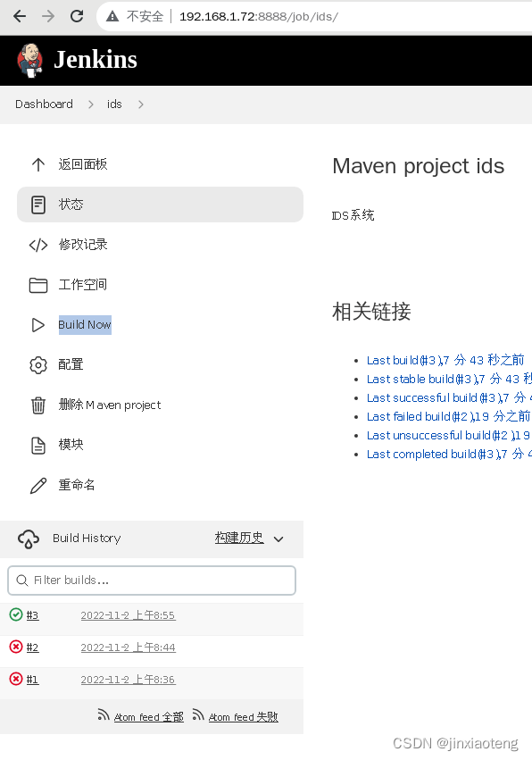
Task: Open build #3 link
Action: click(32, 615)
